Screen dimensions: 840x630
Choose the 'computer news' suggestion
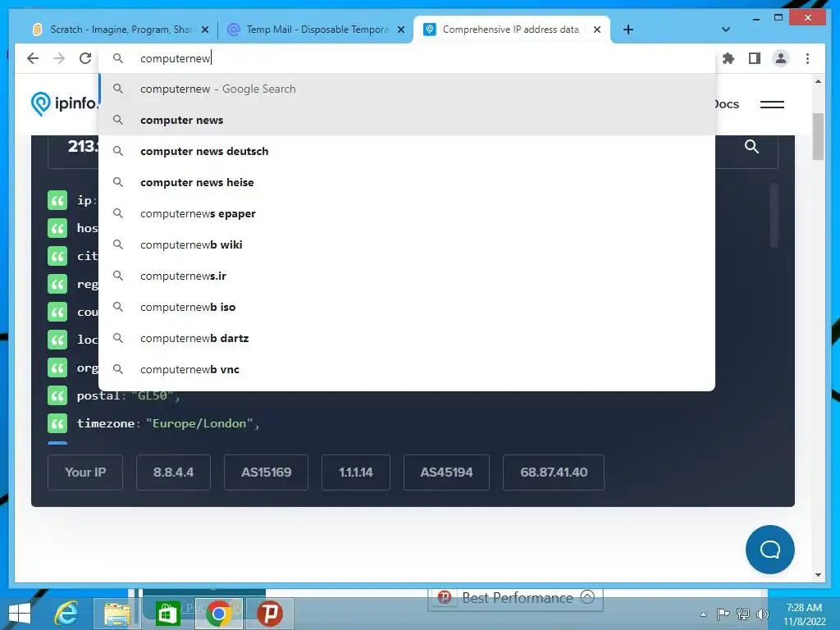(407, 120)
